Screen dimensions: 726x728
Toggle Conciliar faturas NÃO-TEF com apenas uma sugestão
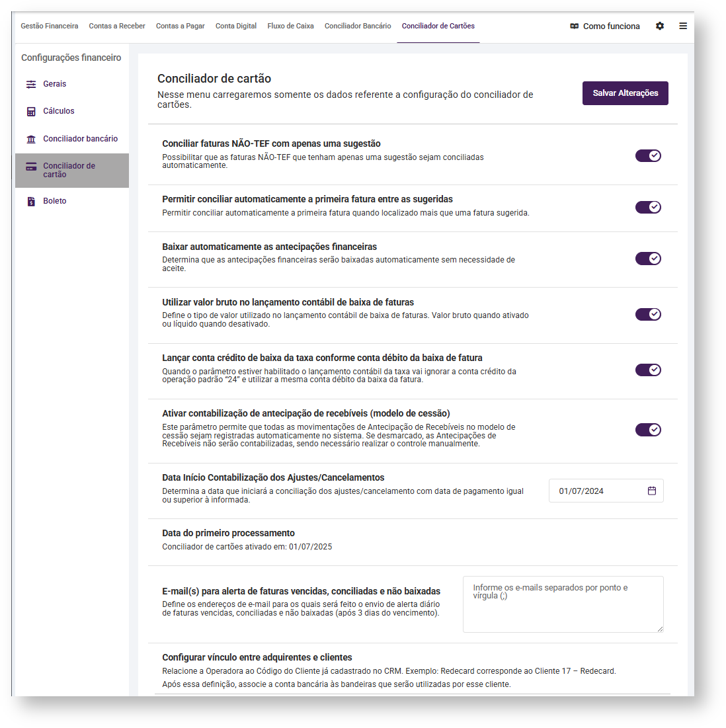pyautogui.click(x=648, y=155)
